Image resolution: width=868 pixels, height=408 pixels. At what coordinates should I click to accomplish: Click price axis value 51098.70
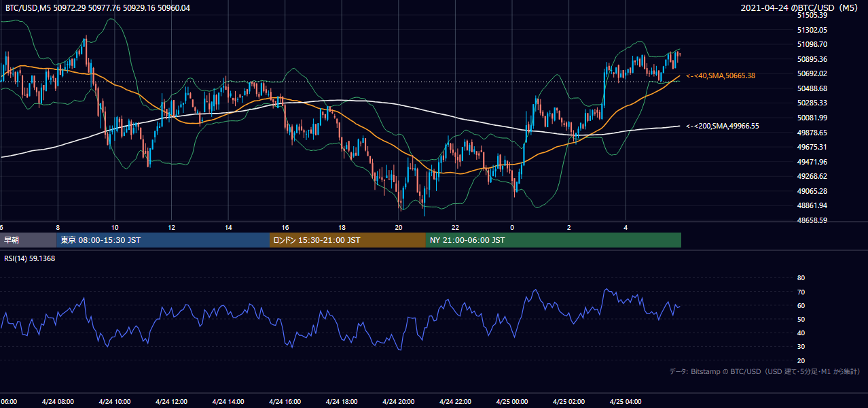pyautogui.click(x=812, y=44)
